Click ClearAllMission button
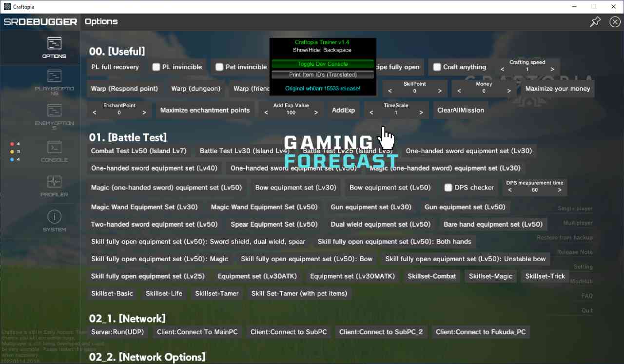This screenshot has width=624, height=364. coord(461,110)
